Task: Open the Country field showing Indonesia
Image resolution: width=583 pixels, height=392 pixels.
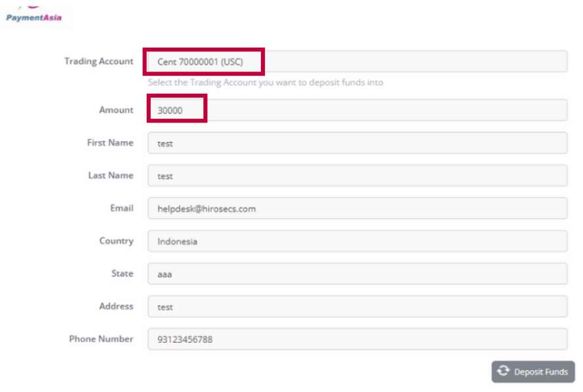Action: point(357,241)
